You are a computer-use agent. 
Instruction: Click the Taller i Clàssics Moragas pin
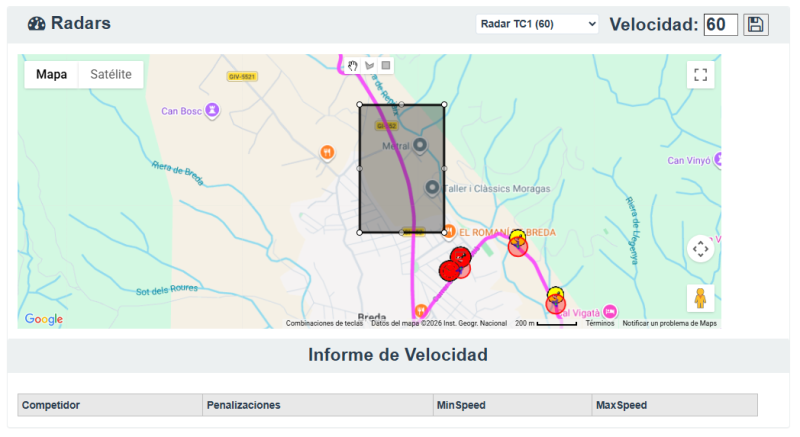(432, 187)
